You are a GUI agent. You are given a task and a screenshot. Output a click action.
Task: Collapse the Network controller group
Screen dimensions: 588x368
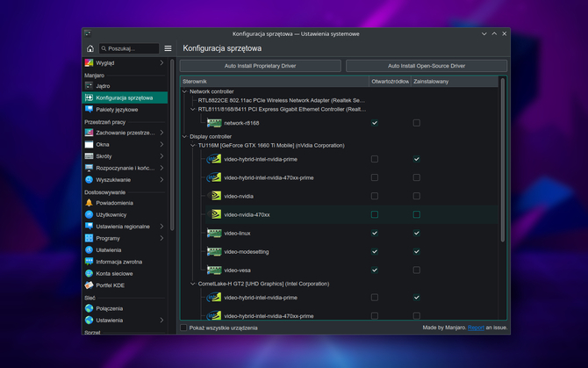point(184,91)
